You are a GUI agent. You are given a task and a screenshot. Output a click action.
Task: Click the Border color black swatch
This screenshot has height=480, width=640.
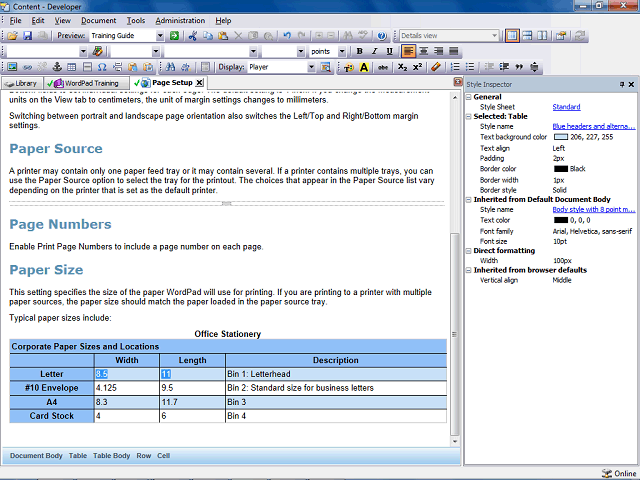(x=560, y=169)
